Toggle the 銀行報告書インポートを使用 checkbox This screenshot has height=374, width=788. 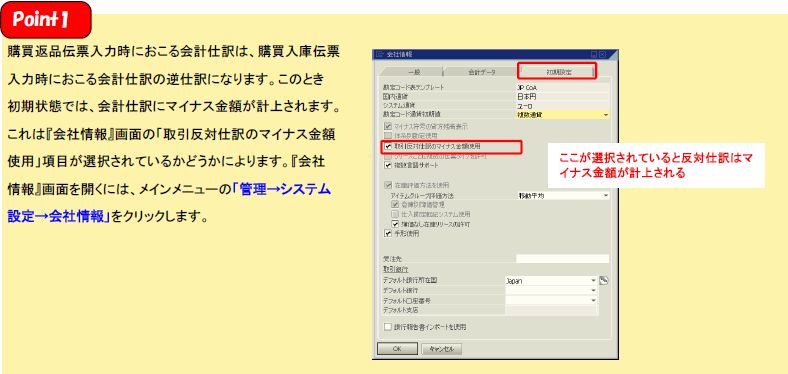click(x=387, y=327)
